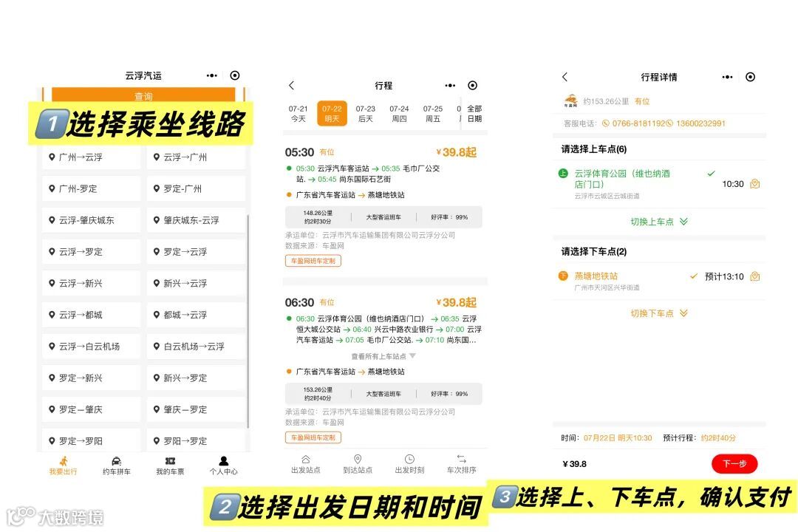The image size is (798, 532).
Task: Expand 切换下车点 options
Action: point(659,313)
